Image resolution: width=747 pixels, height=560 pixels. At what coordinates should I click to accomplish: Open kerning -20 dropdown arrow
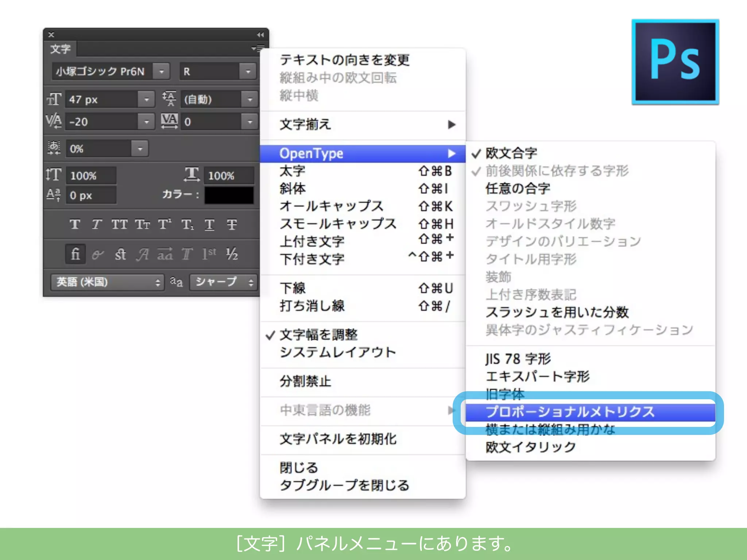(146, 121)
